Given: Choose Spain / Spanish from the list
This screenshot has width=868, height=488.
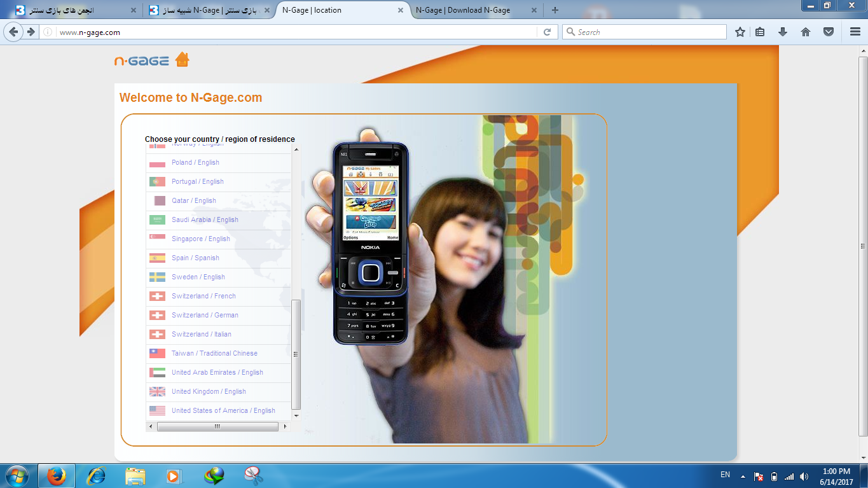Looking at the screenshot, I should point(195,258).
